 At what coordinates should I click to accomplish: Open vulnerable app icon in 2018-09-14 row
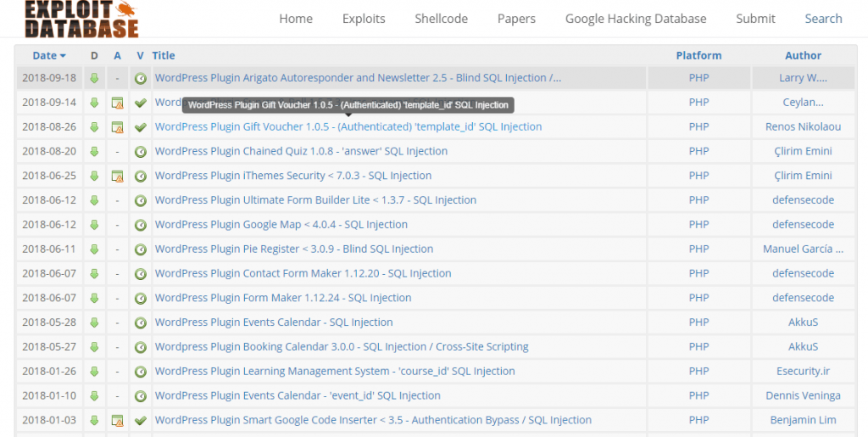pos(117,103)
